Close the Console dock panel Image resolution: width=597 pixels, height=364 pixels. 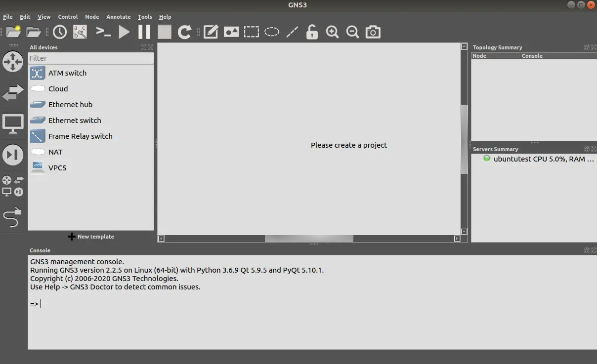594,250
